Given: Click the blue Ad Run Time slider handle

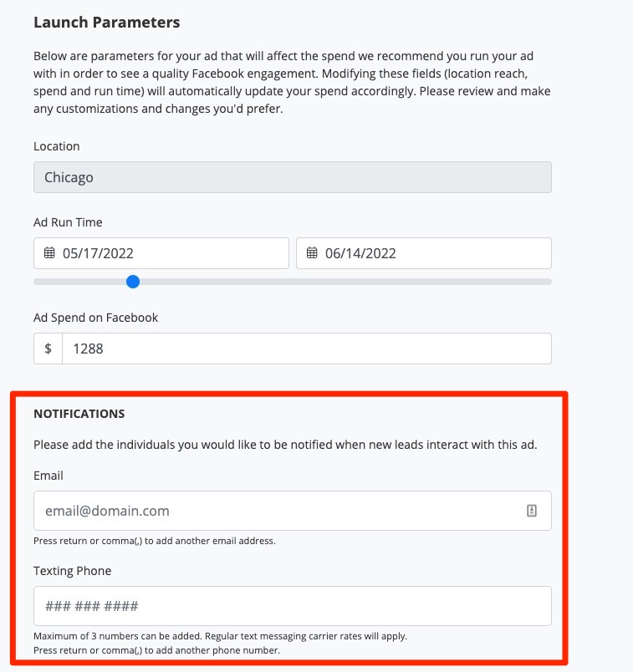Looking at the screenshot, I should (132, 282).
